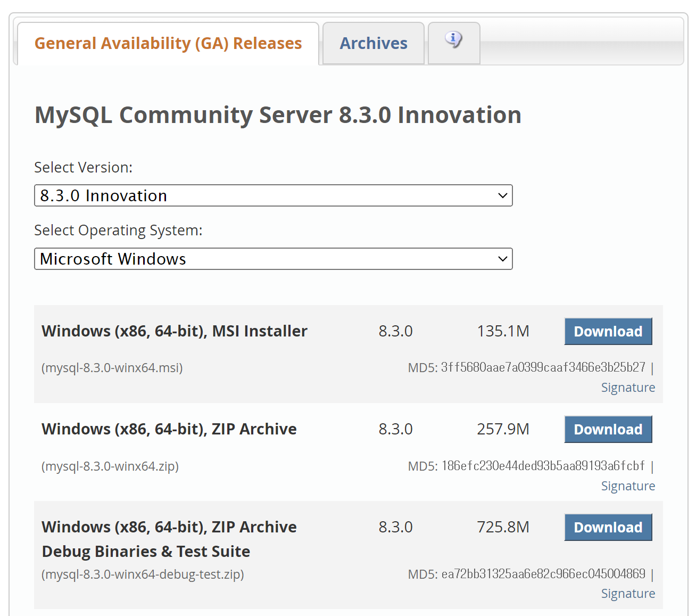Click the 725.8M file size
This screenshot has width=696, height=616.
(x=503, y=527)
